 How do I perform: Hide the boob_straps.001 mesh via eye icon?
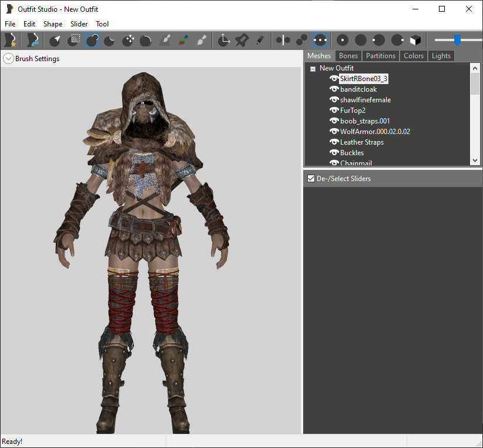(x=334, y=121)
